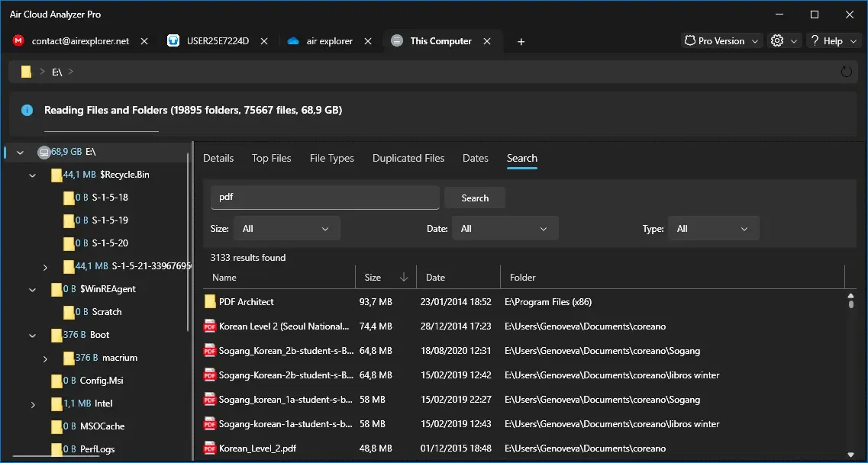The image size is (868, 463).
Task: Click the drive icon on This Computer tab
Action: click(x=397, y=41)
